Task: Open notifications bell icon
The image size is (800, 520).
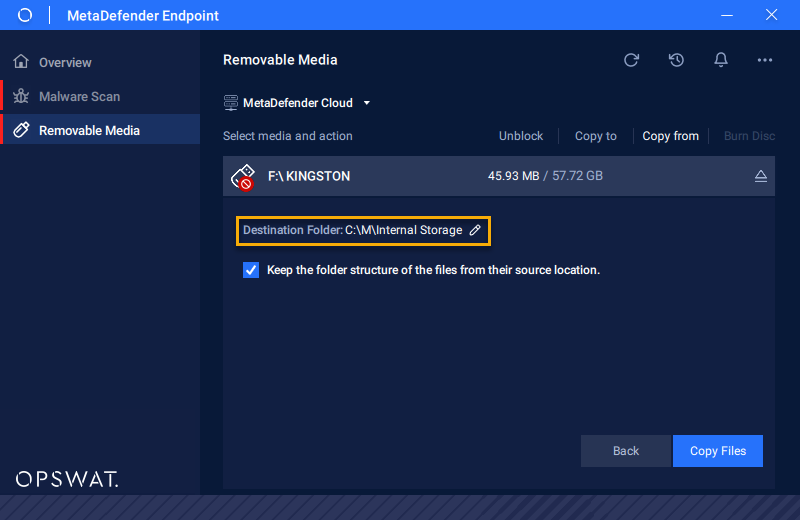Action: [720, 60]
